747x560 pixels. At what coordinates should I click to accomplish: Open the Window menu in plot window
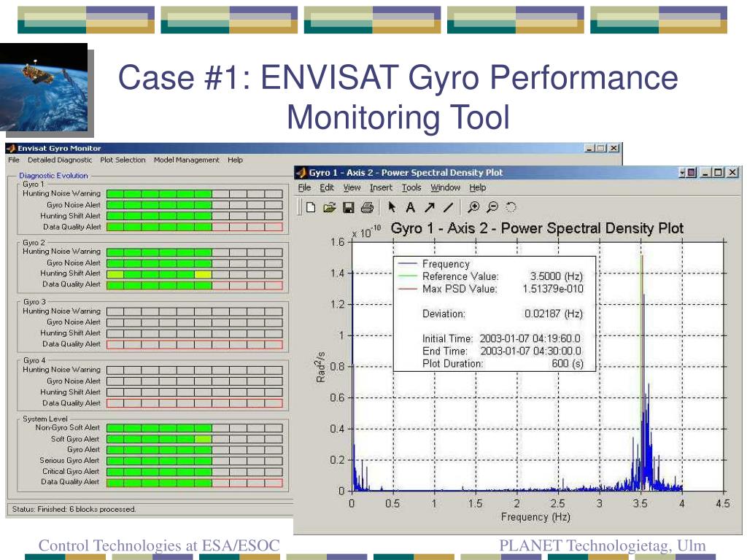tap(446, 187)
